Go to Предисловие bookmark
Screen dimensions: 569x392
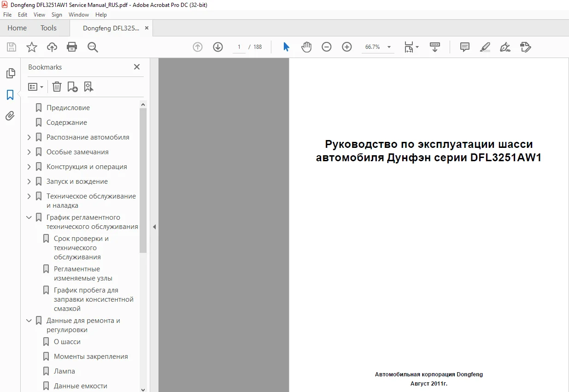(68, 108)
